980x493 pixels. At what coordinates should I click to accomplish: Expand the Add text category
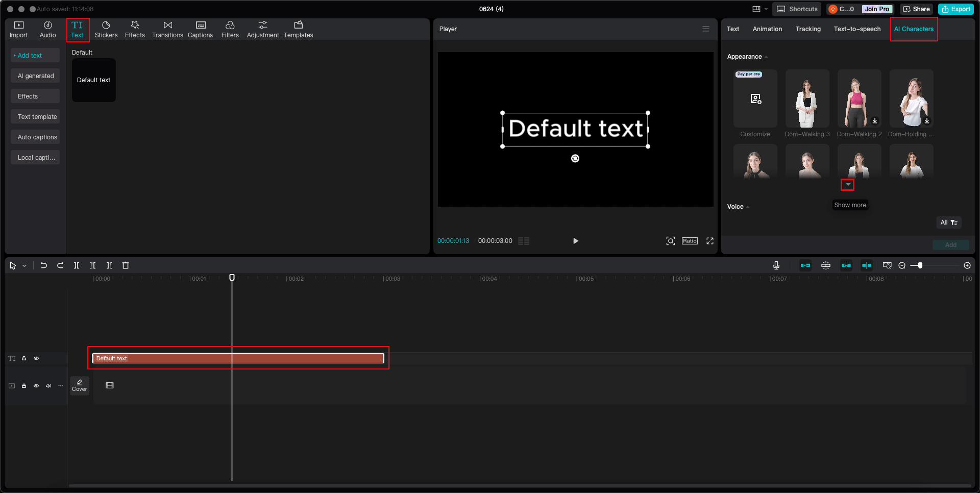click(35, 56)
